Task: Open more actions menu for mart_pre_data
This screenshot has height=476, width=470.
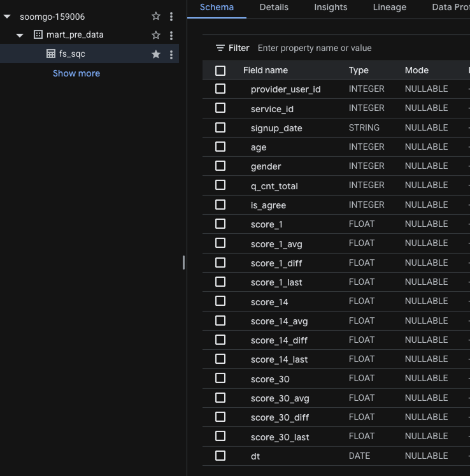Action: click(171, 35)
